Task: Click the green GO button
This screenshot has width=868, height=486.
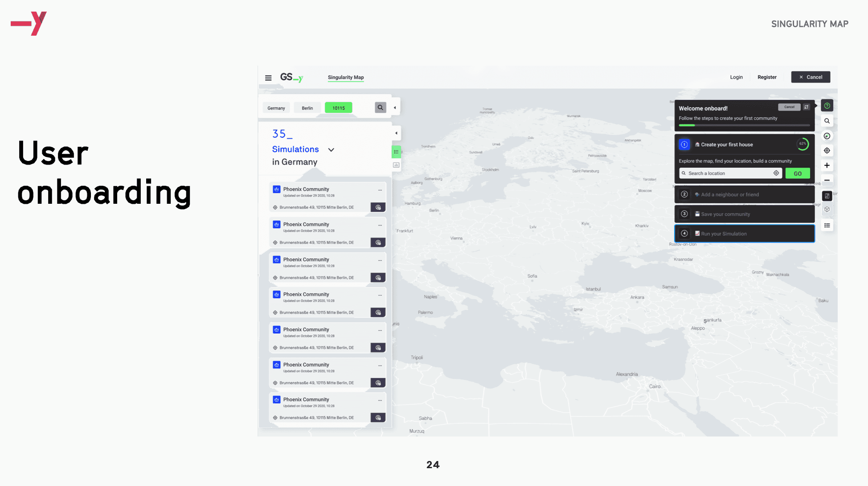Action: click(798, 173)
